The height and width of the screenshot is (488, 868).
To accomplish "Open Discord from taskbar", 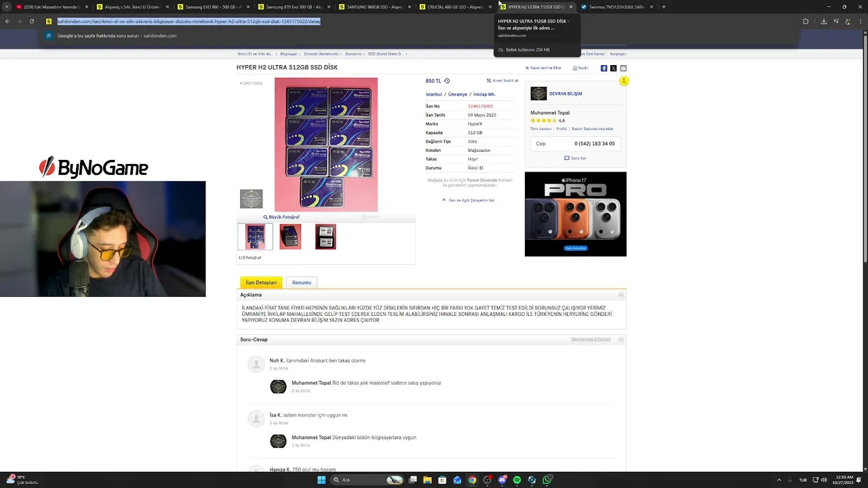I will click(x=502, y=480).
